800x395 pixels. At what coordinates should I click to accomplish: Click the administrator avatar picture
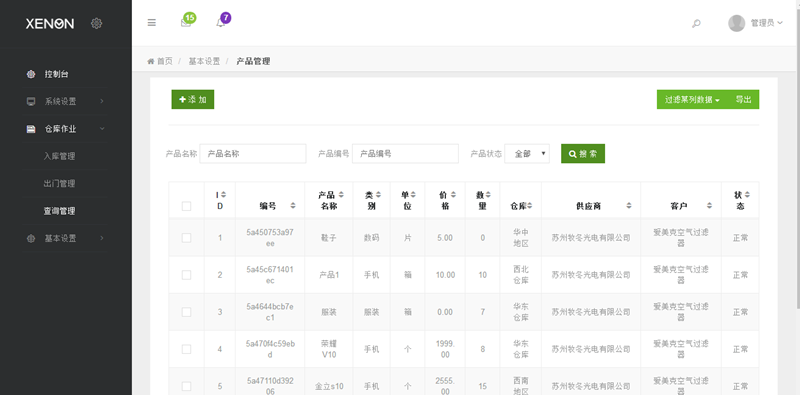[736, 23]
